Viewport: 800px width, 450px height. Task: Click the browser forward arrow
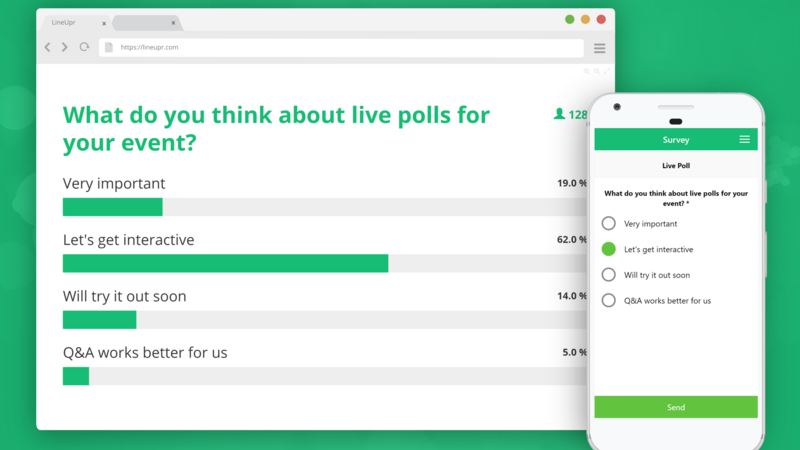click(65, 47)
